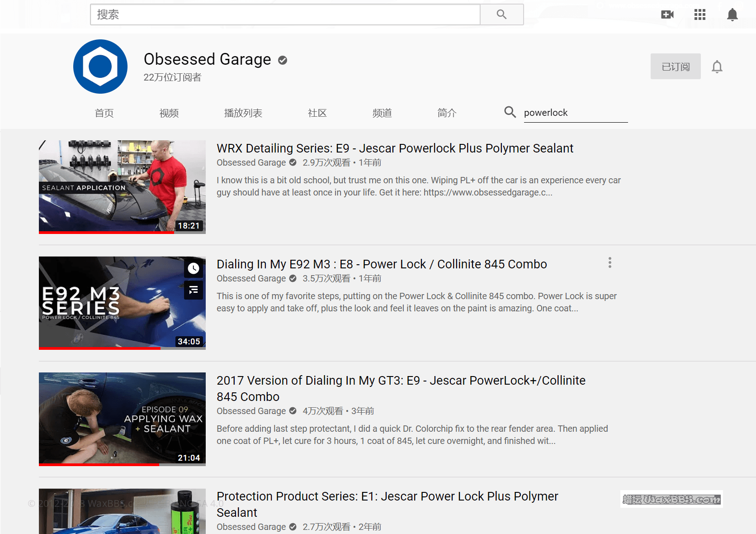Open three-dot menu for Dialing In E92 M3 video
This screenshot has height=534, width=756.
(610, 263)
